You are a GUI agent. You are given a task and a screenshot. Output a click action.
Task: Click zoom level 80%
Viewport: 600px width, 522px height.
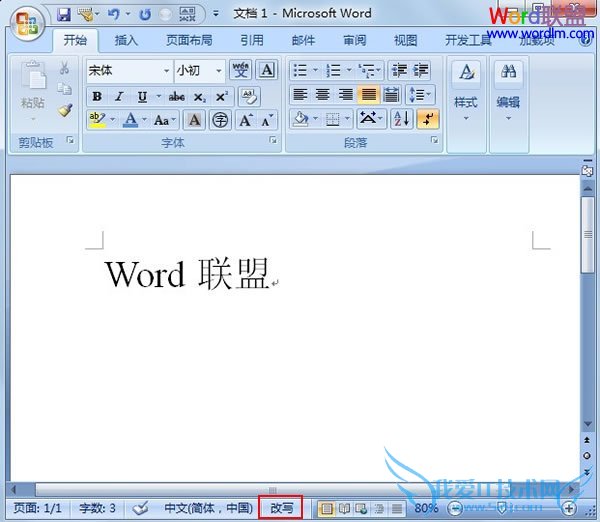coord(426,508)
